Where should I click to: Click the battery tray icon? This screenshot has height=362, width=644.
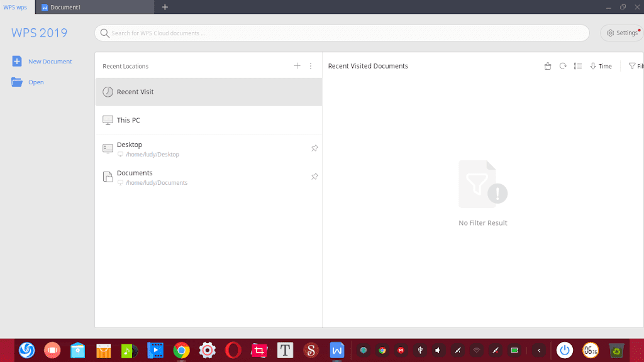pyautogui.click(x=514, y=351)
